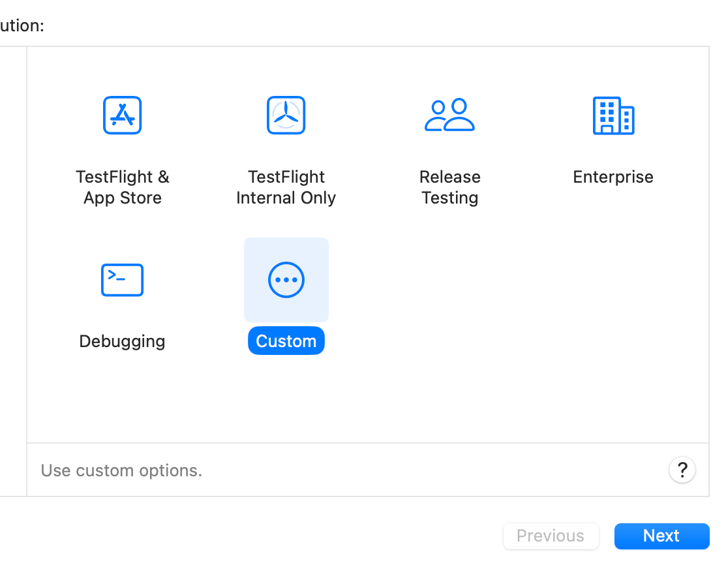
Task: Click the "TestFlight Internal Only" label
Action: (286, 187)
